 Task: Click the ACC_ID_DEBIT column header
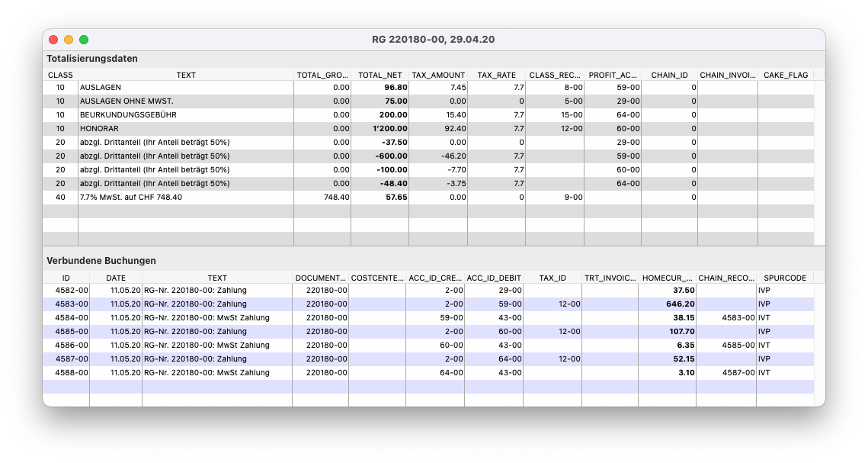coord(494,278)
